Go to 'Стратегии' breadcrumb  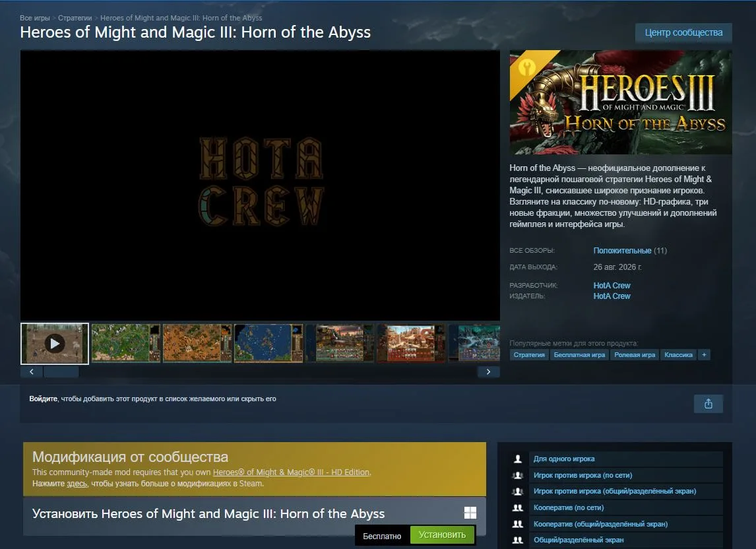(x=75, y=18)
